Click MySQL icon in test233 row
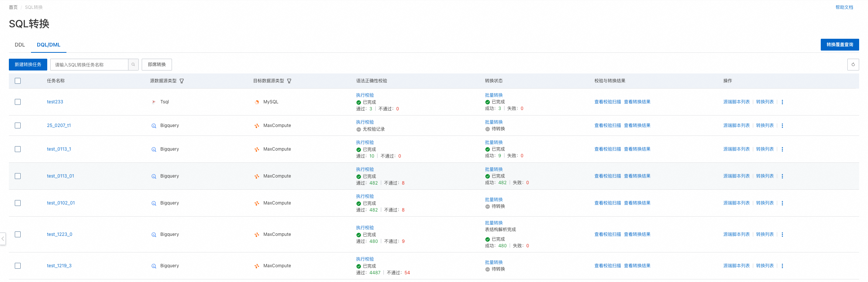The image size is (868, 282). point(257,102)
